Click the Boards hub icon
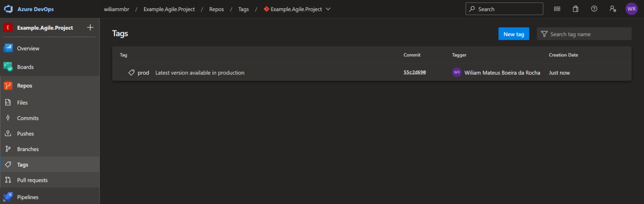644x204 pixels. (x=8, y=67)
